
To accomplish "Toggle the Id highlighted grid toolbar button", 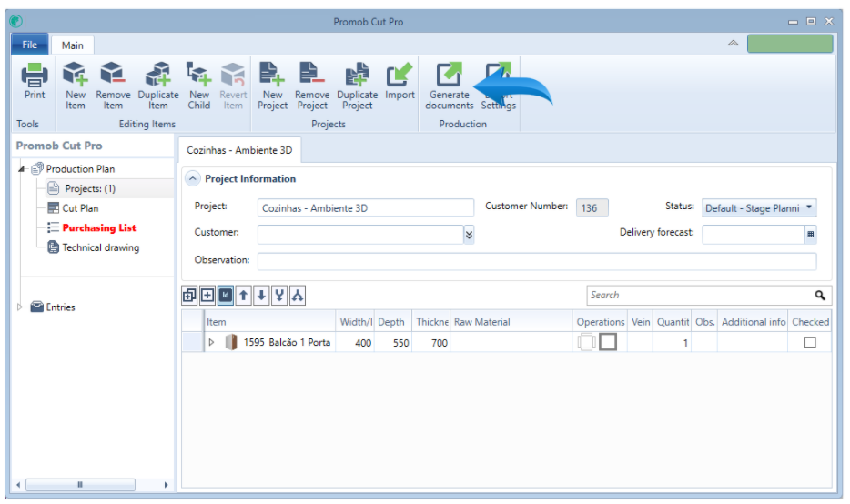I will 226,296.
